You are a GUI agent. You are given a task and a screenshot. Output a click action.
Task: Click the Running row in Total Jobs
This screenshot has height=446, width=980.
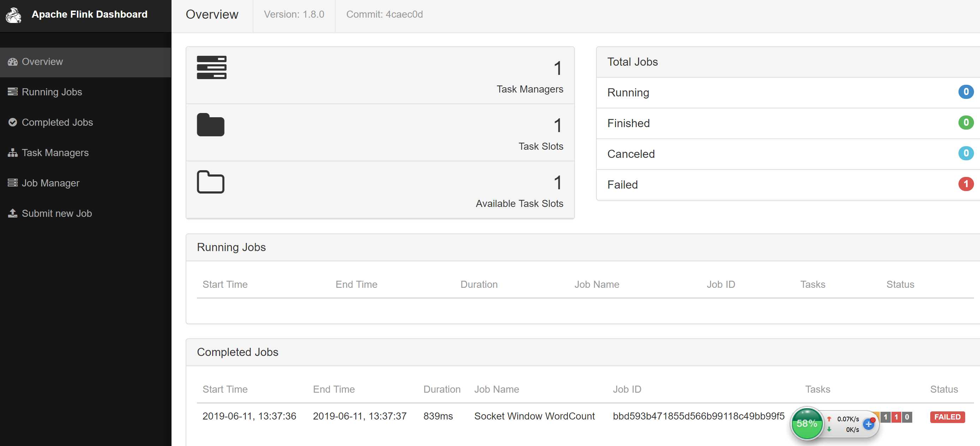(x=788, y=93)
